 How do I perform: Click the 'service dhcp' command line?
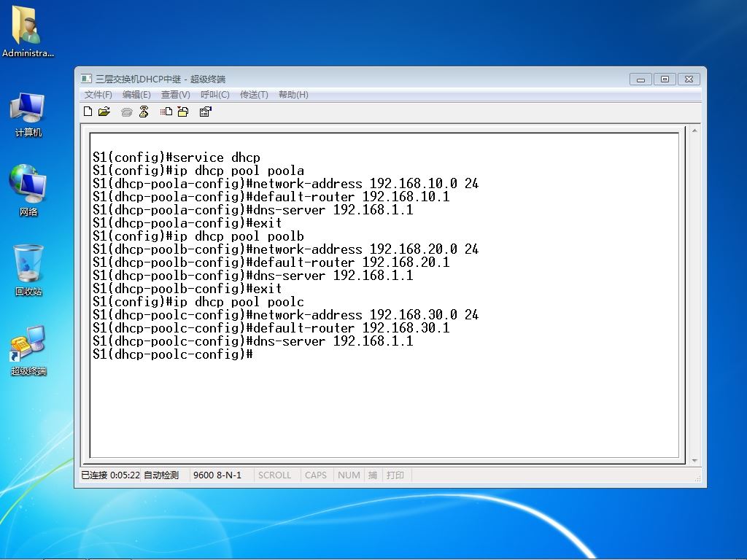click(177, 157)
